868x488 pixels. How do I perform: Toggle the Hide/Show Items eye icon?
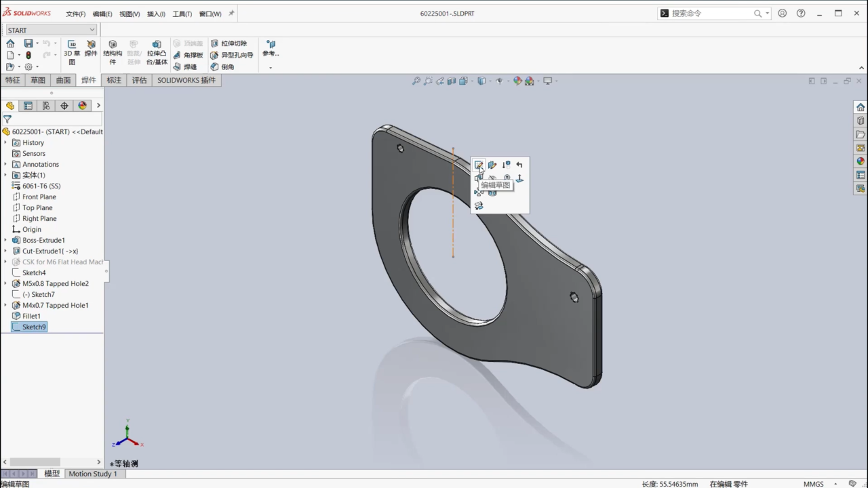point(499,81)
